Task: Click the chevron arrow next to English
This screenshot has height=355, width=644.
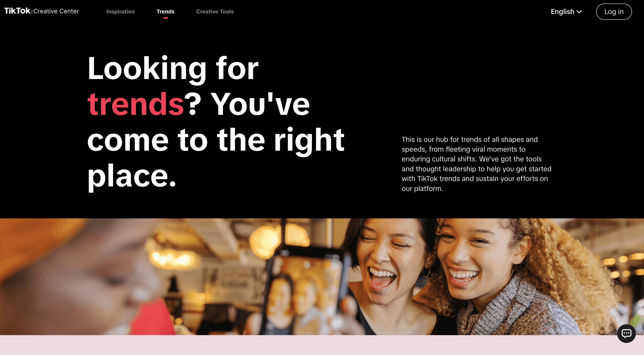Action: coord(579,12)
